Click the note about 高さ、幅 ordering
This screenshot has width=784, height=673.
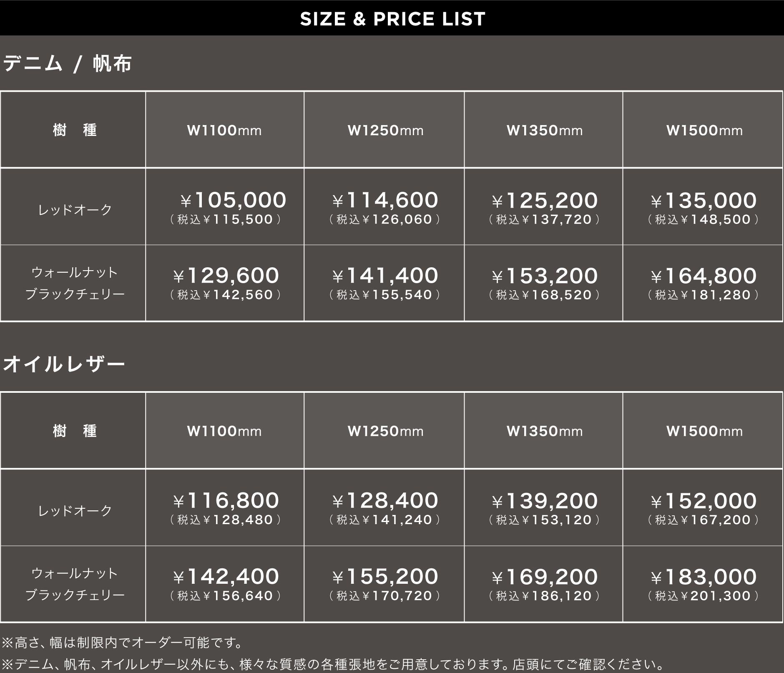point(122,643)
